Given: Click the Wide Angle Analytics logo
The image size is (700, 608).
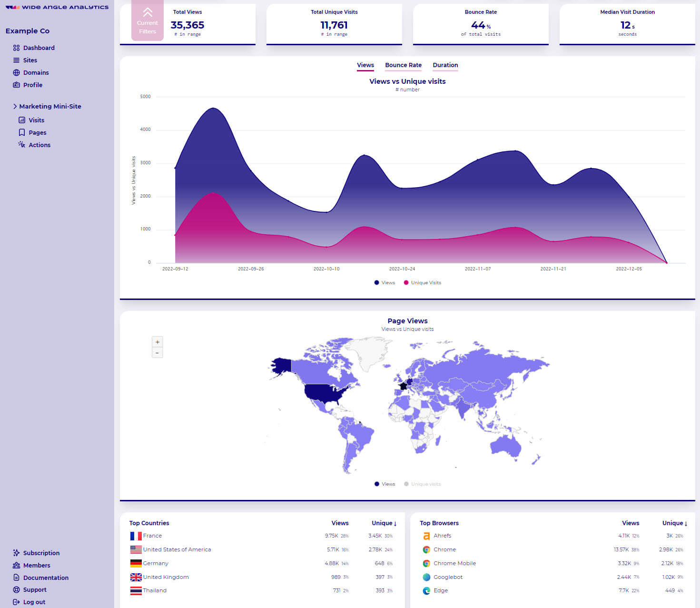Looking at the screenshot, I should click(x=57, y=7).
